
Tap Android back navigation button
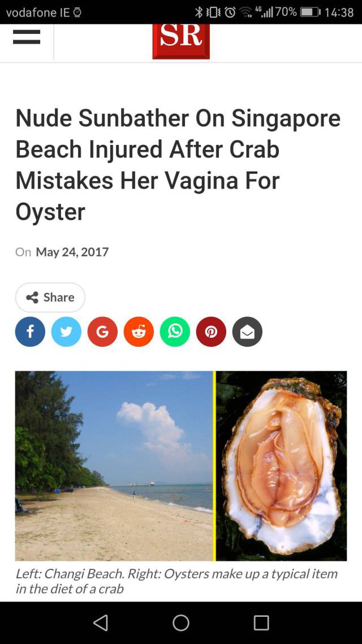click(x=101, y=622)
